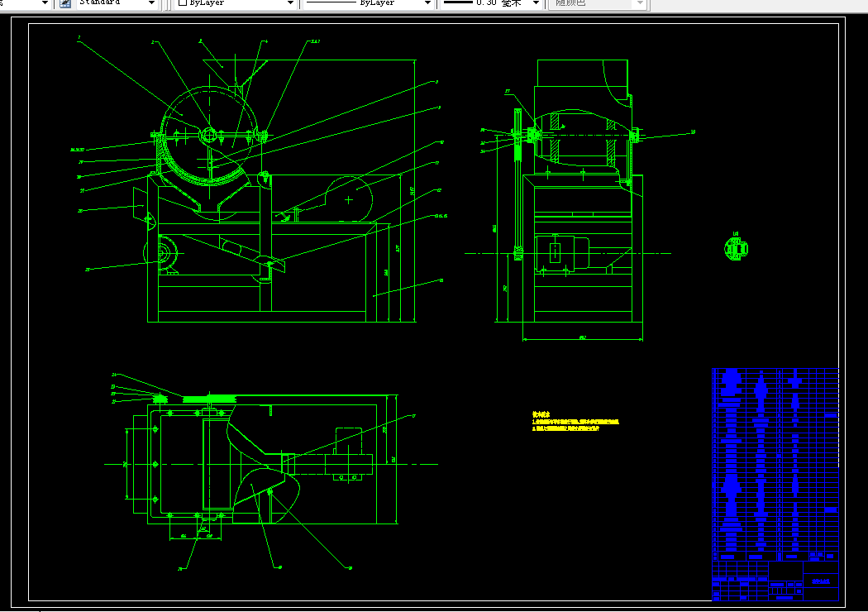Open the greyed plot style dropdown
This screenshot has height=612, width=868.
pyautogui.click(x=640, y=3)
